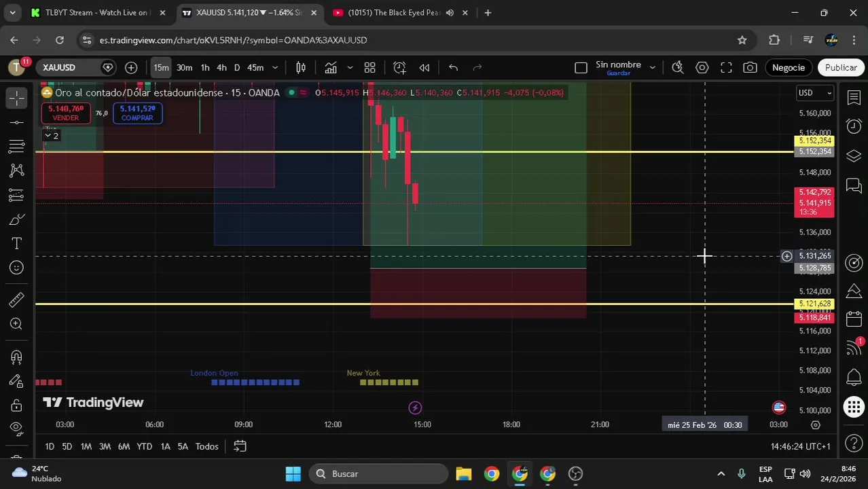Open the Fibonacci retracement tools
The width and height of the screenshot is (868, 489).
click(x=17, y=146)
